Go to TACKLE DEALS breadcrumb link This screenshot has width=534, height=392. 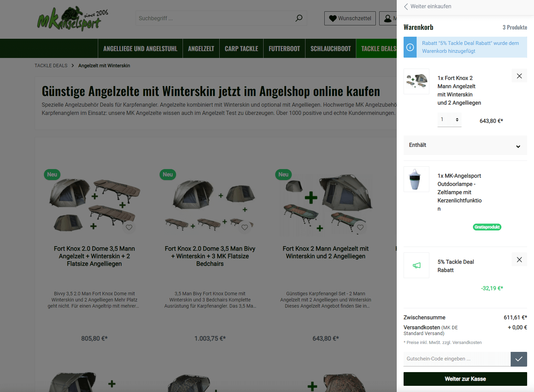(x=51, y=66)
